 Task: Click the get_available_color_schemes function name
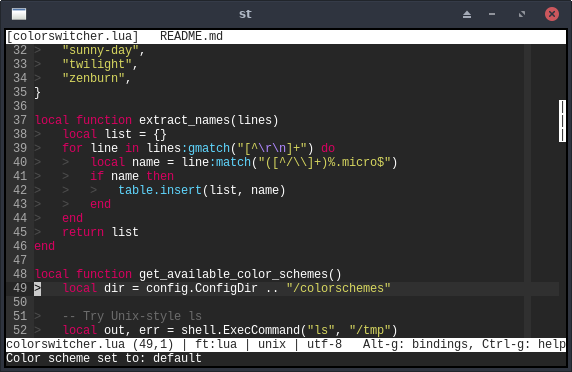[x=233, y=274]
